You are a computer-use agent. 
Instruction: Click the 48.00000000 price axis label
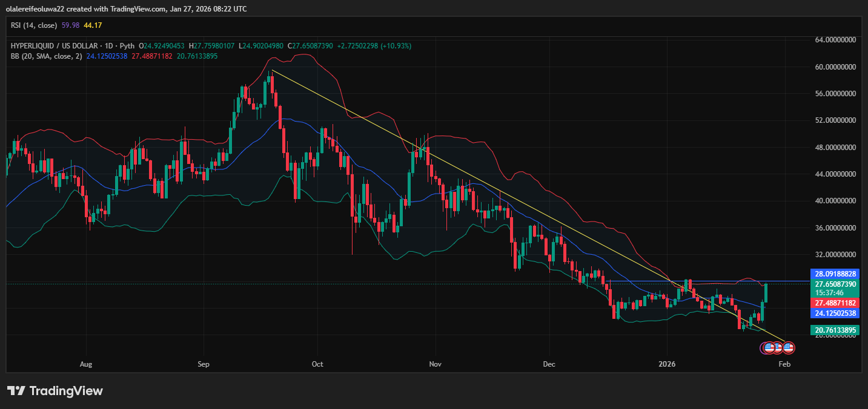tap(835, 147)
